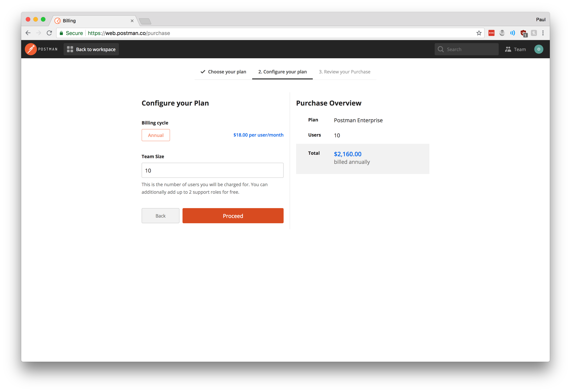
Task: Open the Team menu
Action: pyautogui.click(x=516, y=49)
